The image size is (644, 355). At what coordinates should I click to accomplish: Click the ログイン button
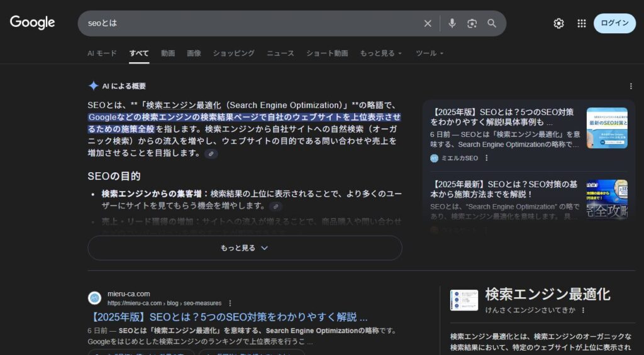[x=614, y=23]
